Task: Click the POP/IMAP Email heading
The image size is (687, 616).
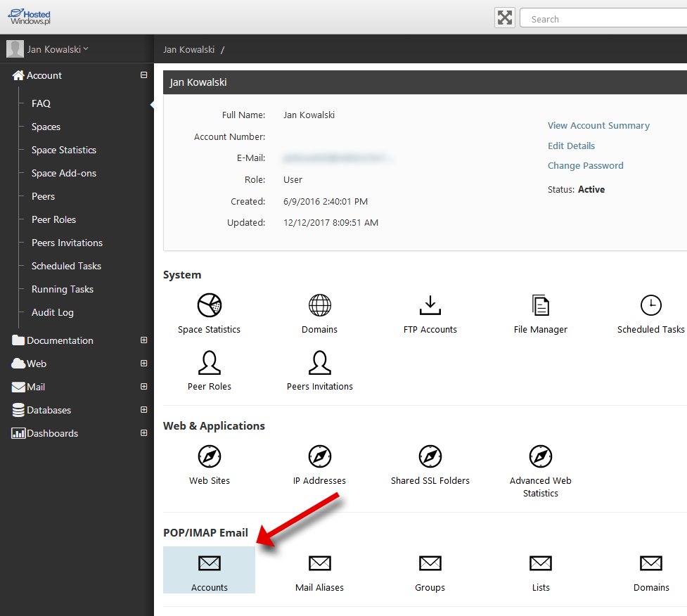Action: click(205, 533)
